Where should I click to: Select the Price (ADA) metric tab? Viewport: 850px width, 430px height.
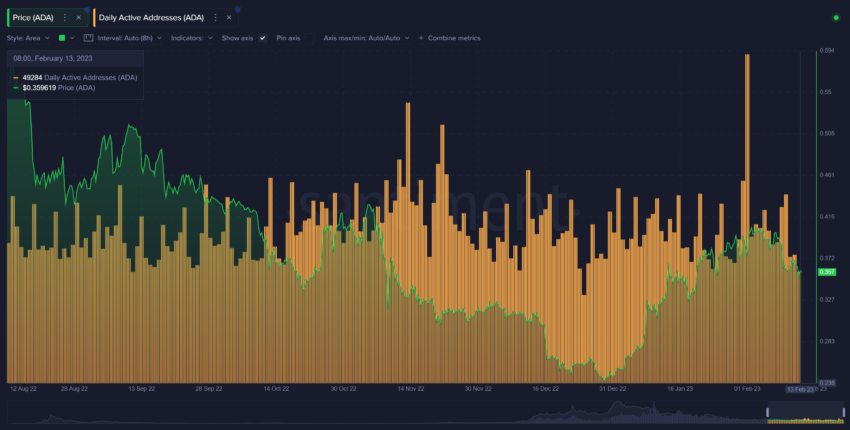pyautogui.click(x=33, y=18)
